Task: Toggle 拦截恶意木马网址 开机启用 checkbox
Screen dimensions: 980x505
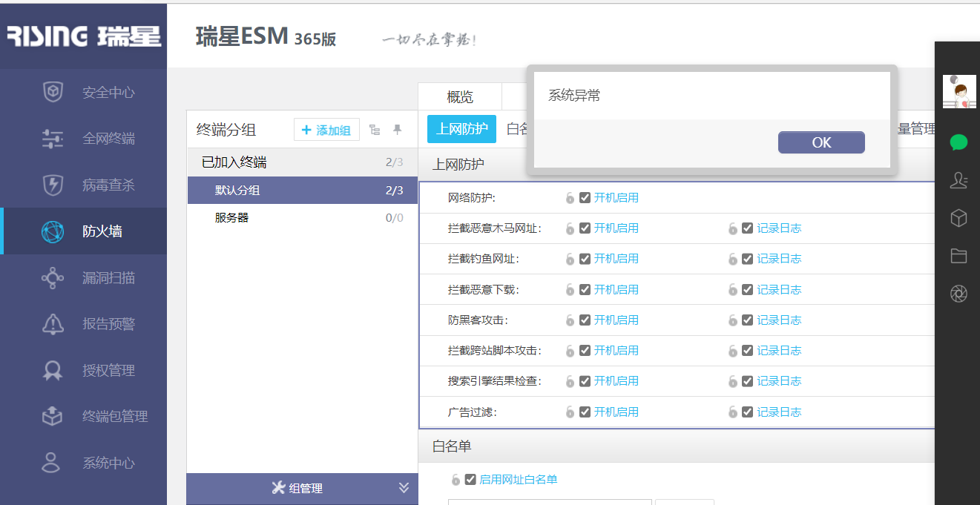Action: coord(585,228)
